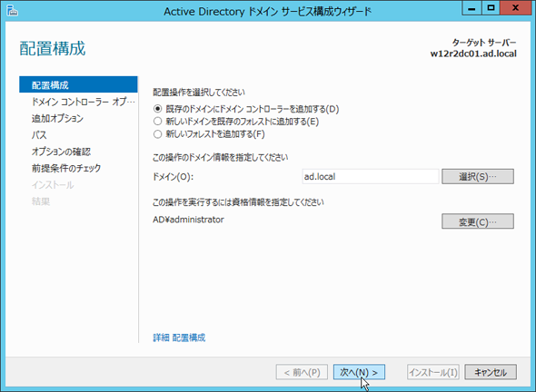Click the ターゲット サーバー label
Screen dimensions: 536x392
point(484,43)
